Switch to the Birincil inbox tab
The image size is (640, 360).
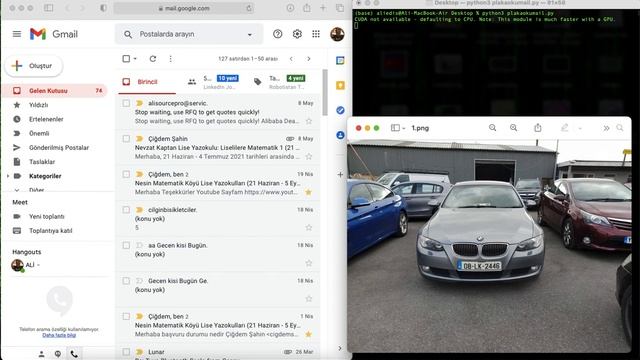[x=147, y=82]
